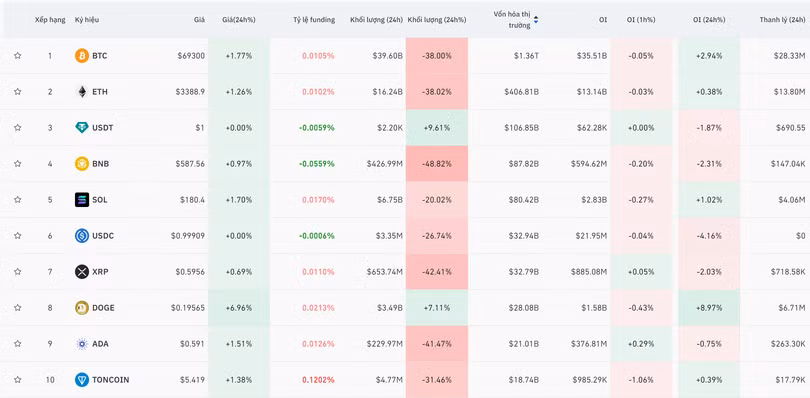The width and height of the screenshot is (810, 398).
Task: Click the XRP coin logo
Action: pyautogui.click(x=82, y=272)
